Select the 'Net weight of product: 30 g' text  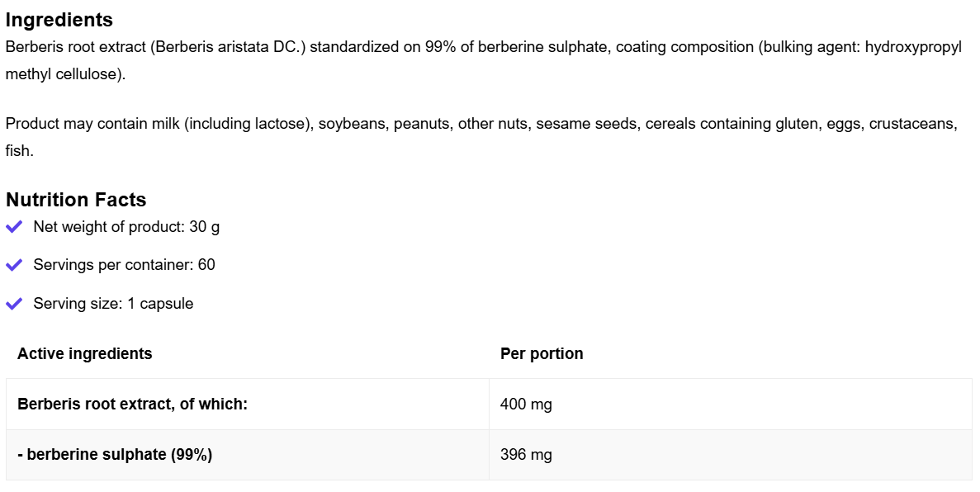coord(126,226)
